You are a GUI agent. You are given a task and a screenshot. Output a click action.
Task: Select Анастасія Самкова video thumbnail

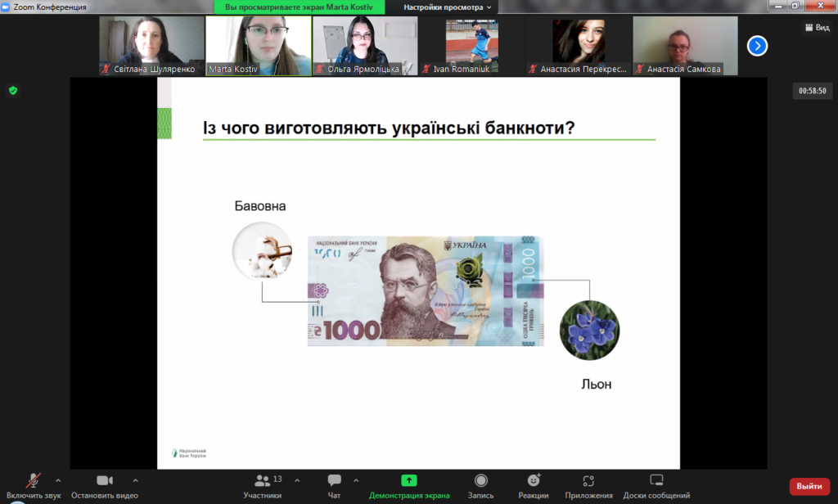(x=685, y=46)
